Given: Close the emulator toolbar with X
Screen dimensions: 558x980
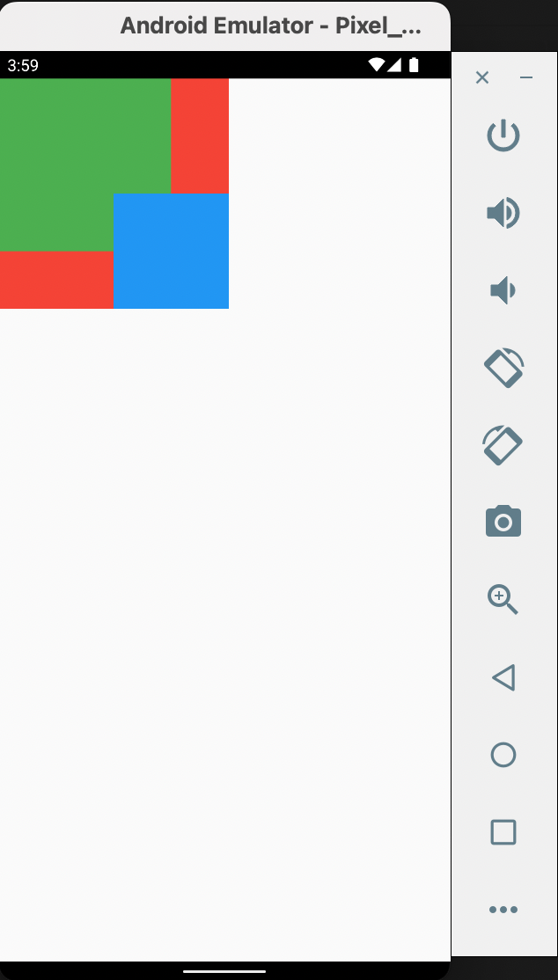Looking at the screenshot, I should pyautogui.click(x=481, y=77).
